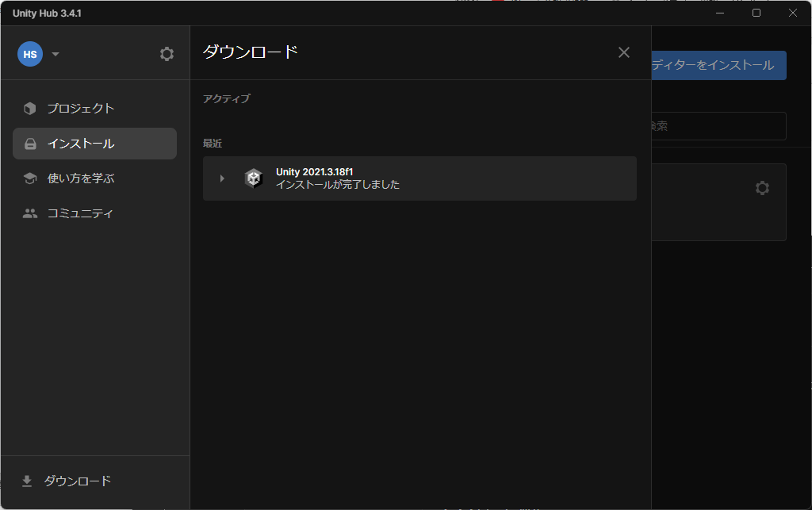Open the プロジェクト section icon
This screenshot has width=812, height=510.
tap(29, 109)
